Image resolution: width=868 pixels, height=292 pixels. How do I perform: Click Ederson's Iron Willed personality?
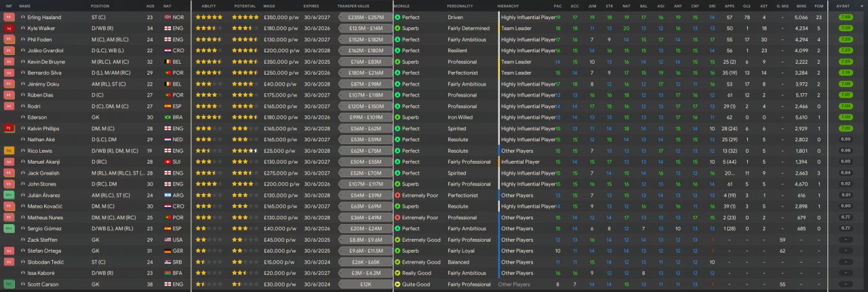460,117
